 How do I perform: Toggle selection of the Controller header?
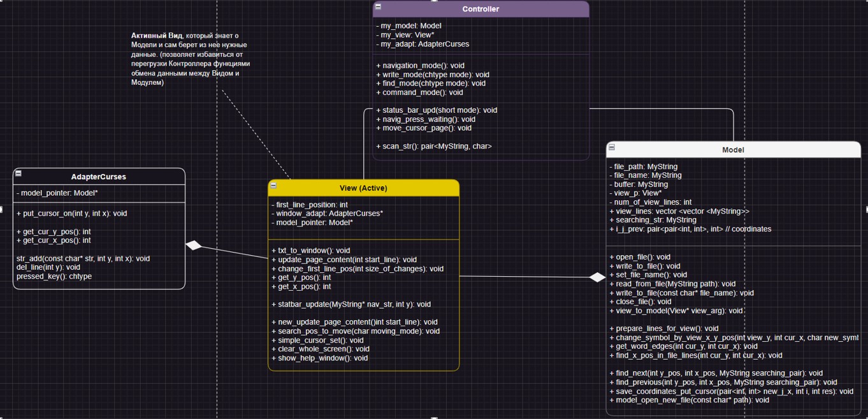[481, 9]
